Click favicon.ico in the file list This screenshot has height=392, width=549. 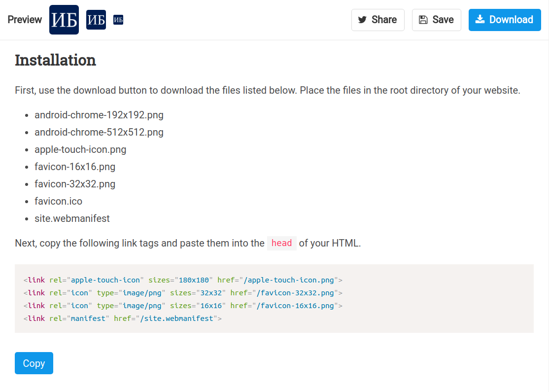(58, 201)
